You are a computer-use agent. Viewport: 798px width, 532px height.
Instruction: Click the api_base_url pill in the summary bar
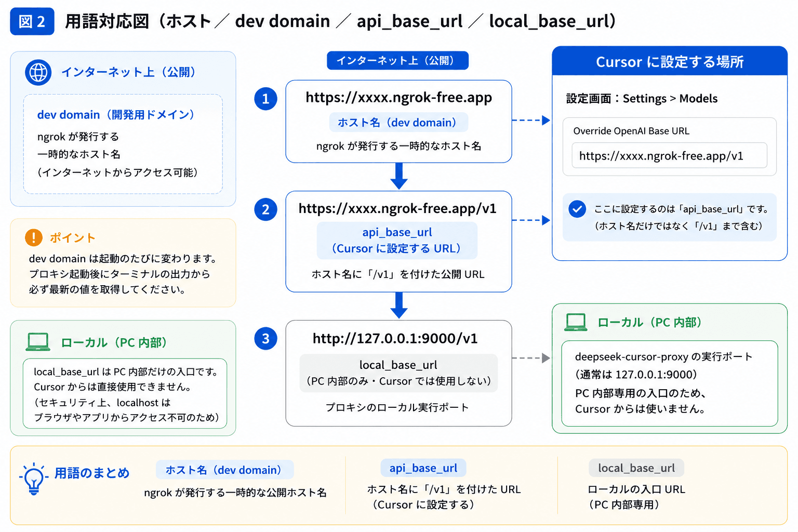423,468
